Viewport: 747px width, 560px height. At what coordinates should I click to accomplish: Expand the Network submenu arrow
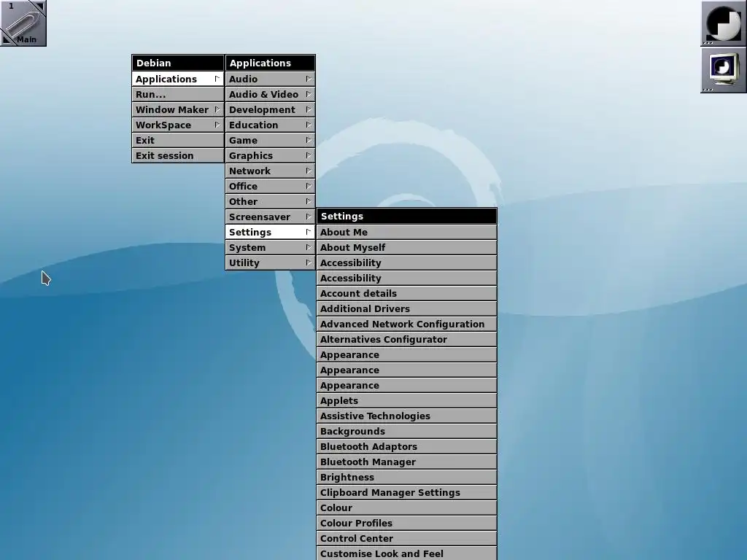[309, 171]
